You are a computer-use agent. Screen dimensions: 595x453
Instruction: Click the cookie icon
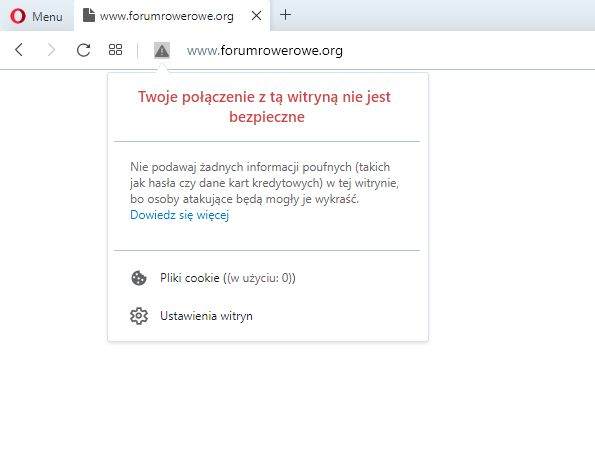pos(139,278)
